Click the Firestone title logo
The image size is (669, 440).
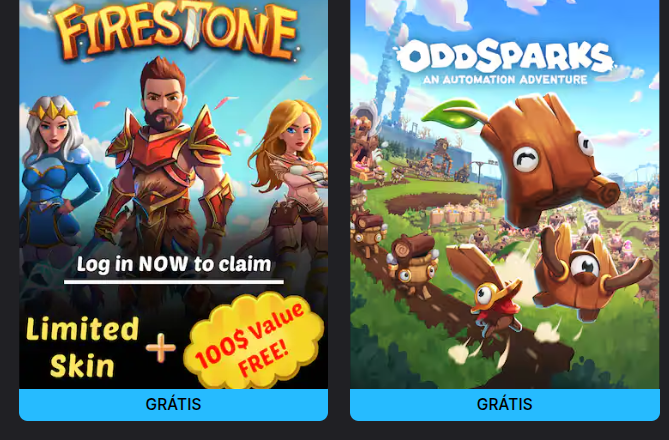[176, 31]
